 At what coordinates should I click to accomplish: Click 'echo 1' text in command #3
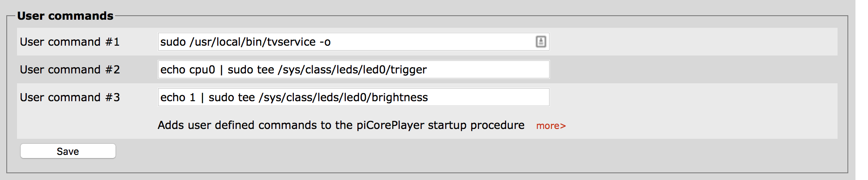178,97
